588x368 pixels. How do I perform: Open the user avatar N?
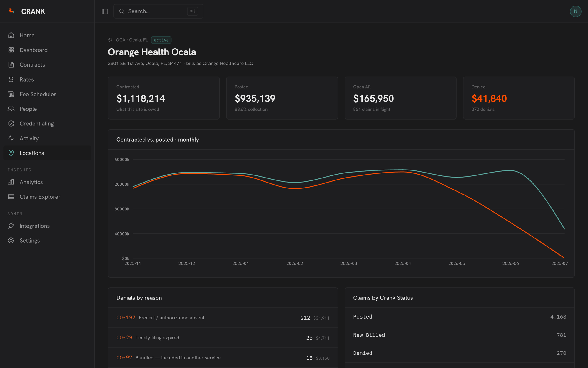575,11
